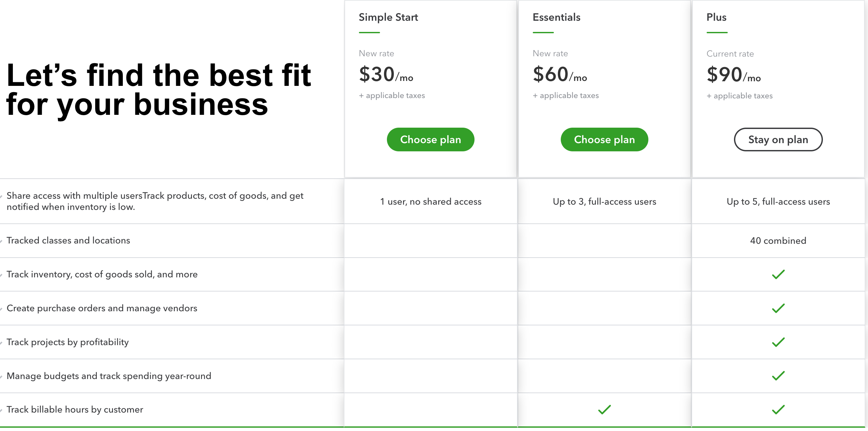Click the Plus checkmark for budgets row
The image size is (868, 431).
[778, 376]
